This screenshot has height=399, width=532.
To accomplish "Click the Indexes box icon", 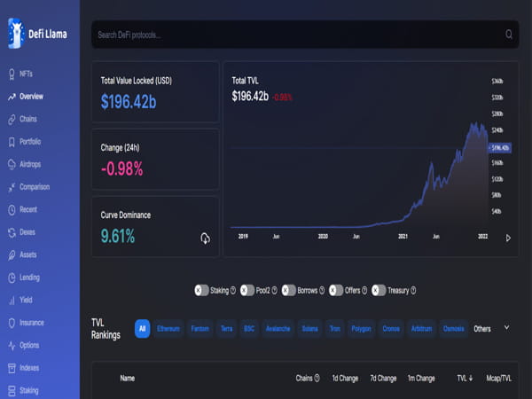I will [x=12, y=368].
